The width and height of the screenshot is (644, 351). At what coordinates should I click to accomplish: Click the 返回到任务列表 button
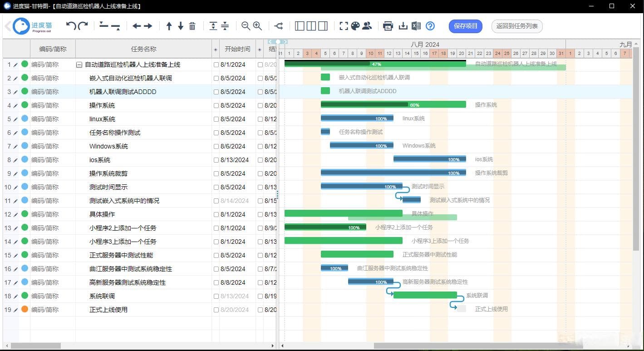tap(517, 26)
